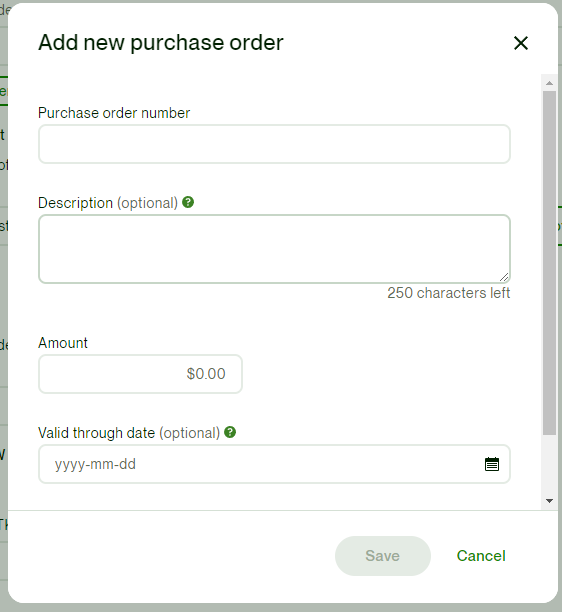
Task: Click the textarea resize grip in Description box
Action: click(x=504, y=277)
